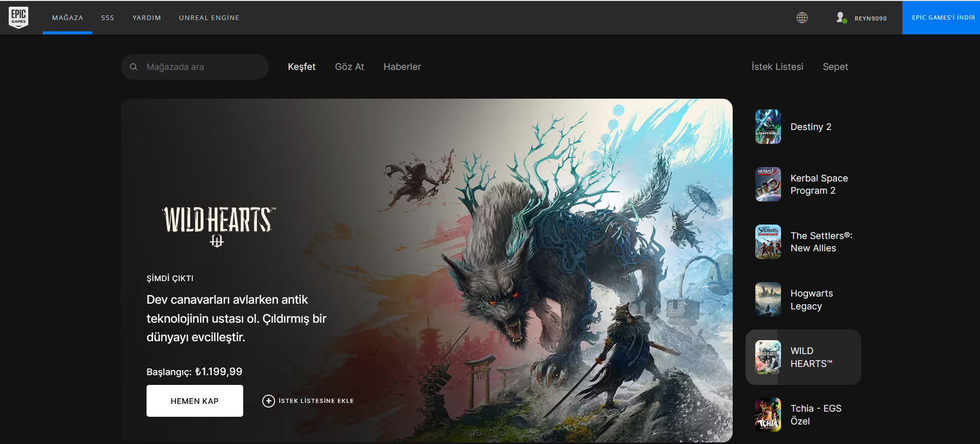Click the ŞİMDİ ÇIKTI label

click(x=170, y=279)
